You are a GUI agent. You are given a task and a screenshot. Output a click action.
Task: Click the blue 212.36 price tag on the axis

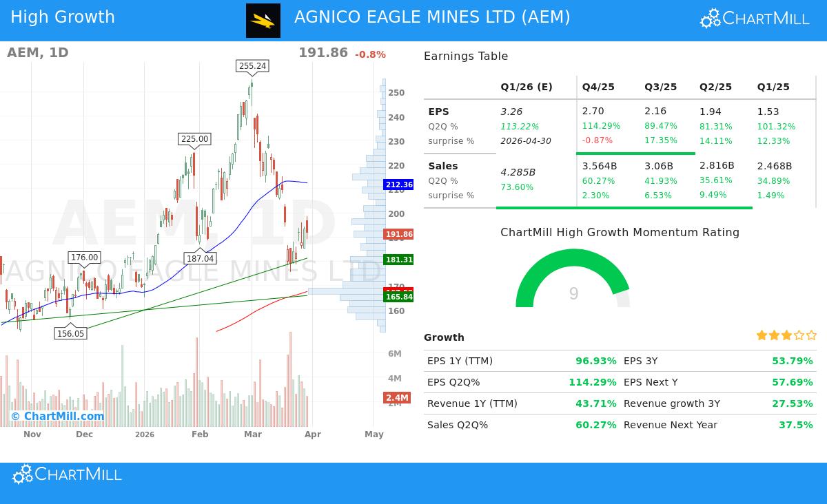coord(399,185)
